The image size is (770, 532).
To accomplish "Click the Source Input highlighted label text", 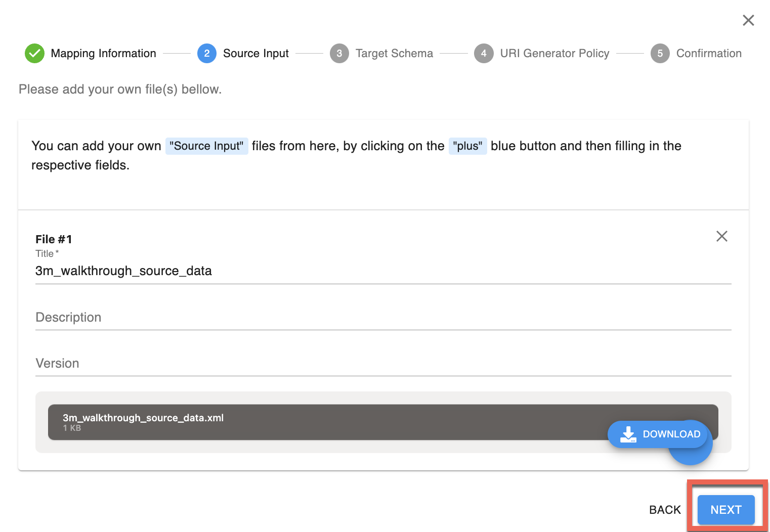I will point(206,146).
